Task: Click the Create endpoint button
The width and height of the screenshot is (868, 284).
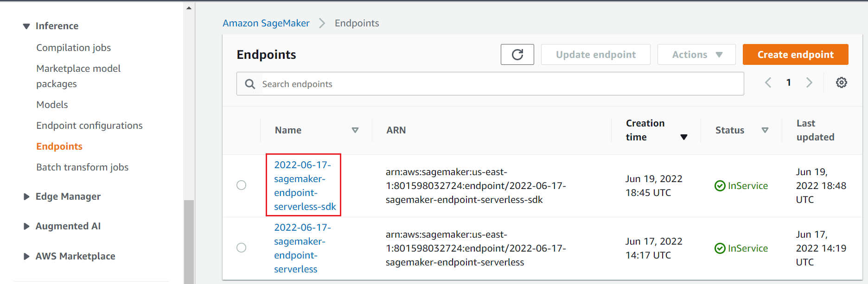Action: click(795, 55)
